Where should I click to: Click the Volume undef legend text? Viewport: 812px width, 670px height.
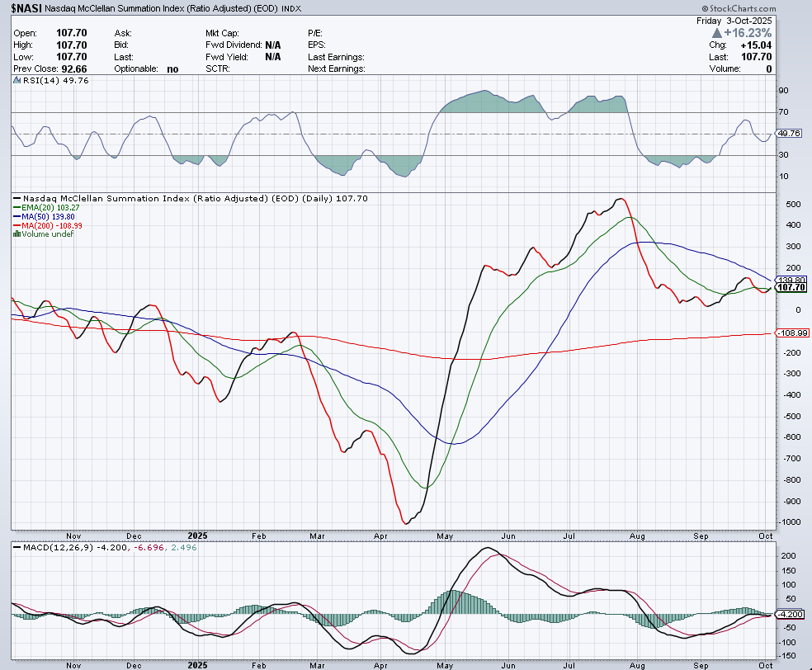(x=48, y=234)
